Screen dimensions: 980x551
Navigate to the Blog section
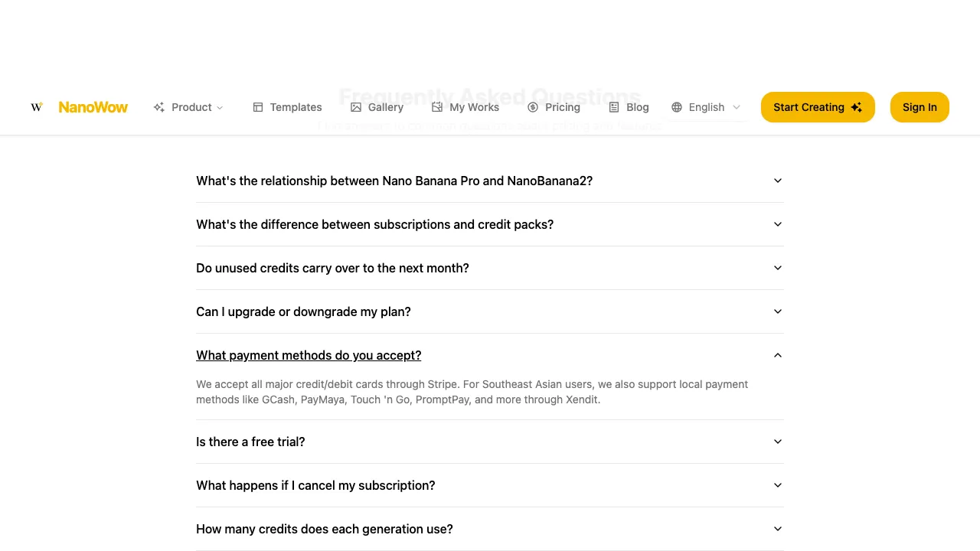[x=638, y=107]
